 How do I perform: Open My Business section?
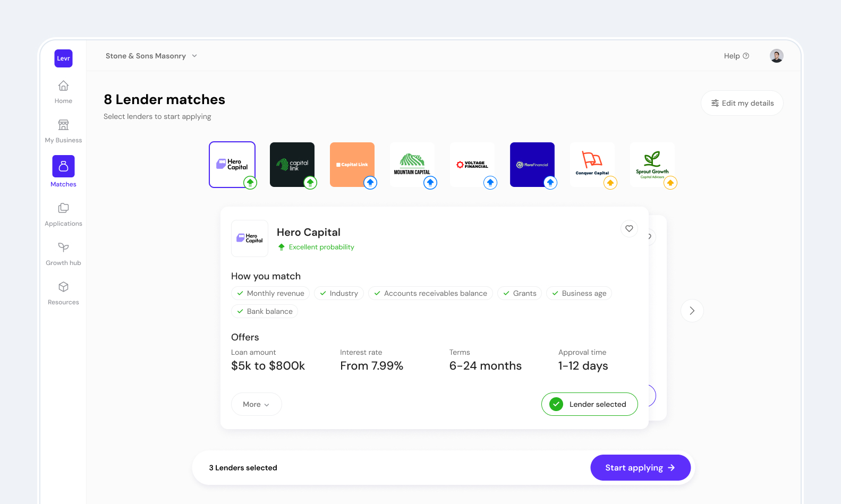pyautogui.click(x=63, y=131)
